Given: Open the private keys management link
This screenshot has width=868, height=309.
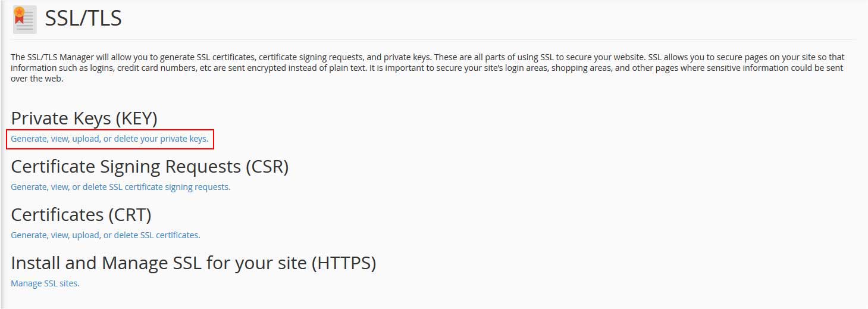Looking at the screenshot, I should tap(109, 139).
